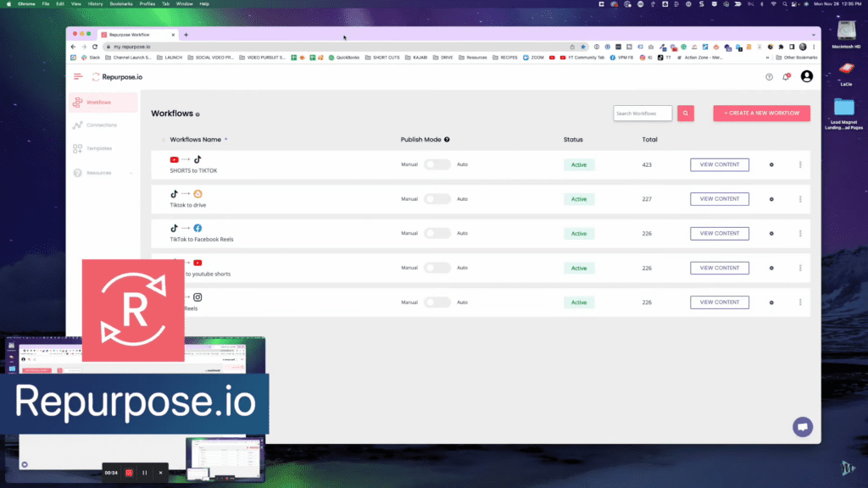View content for Instagram Reels workflow
The width and height of the screenshot is (868, 488).
tap(719, 302)
